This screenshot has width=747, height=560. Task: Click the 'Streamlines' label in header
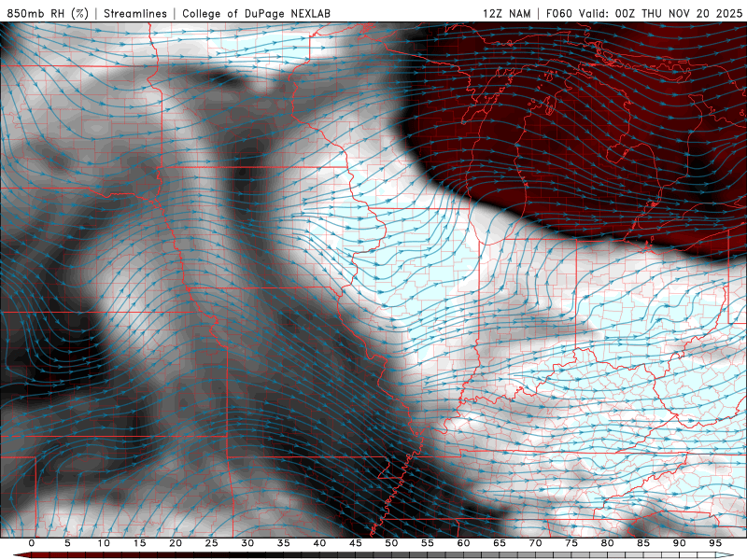pos(135,13)
